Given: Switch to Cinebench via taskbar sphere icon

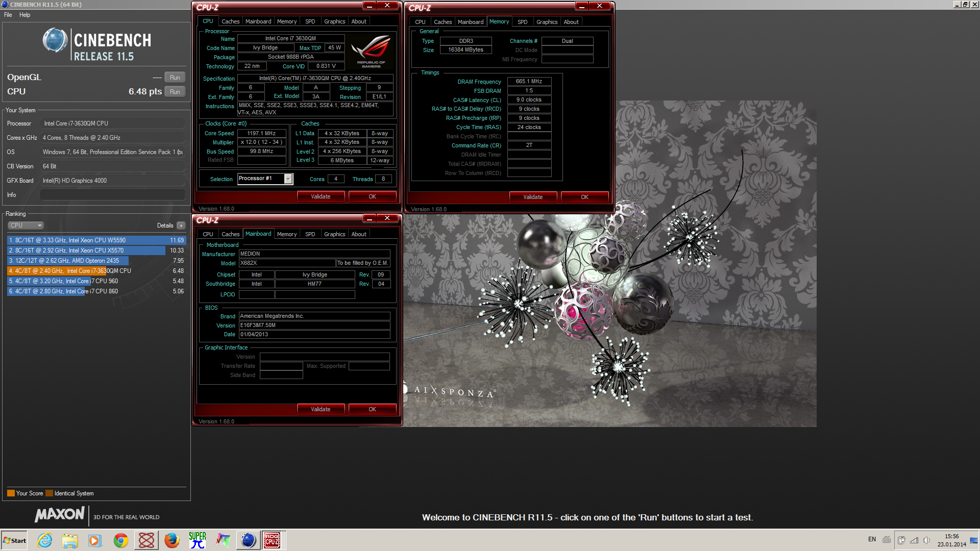Looking at the screenshot, I should tap(248, 540).
